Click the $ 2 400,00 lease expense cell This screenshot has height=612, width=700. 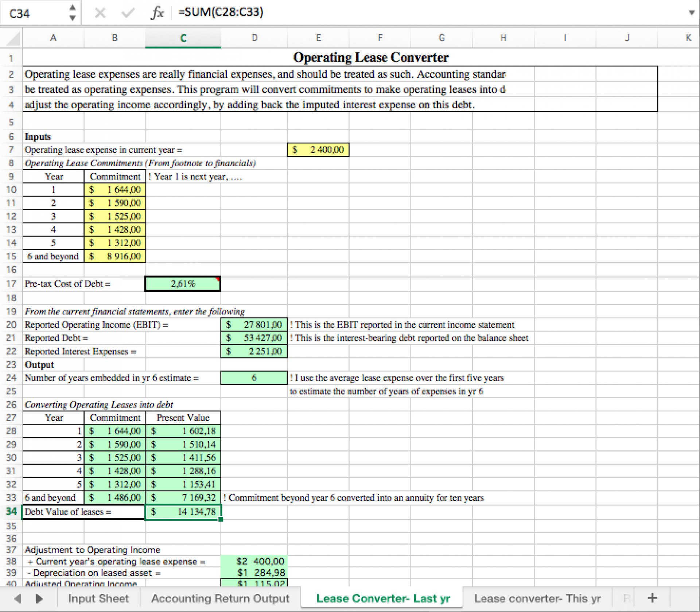coord(318,150)
